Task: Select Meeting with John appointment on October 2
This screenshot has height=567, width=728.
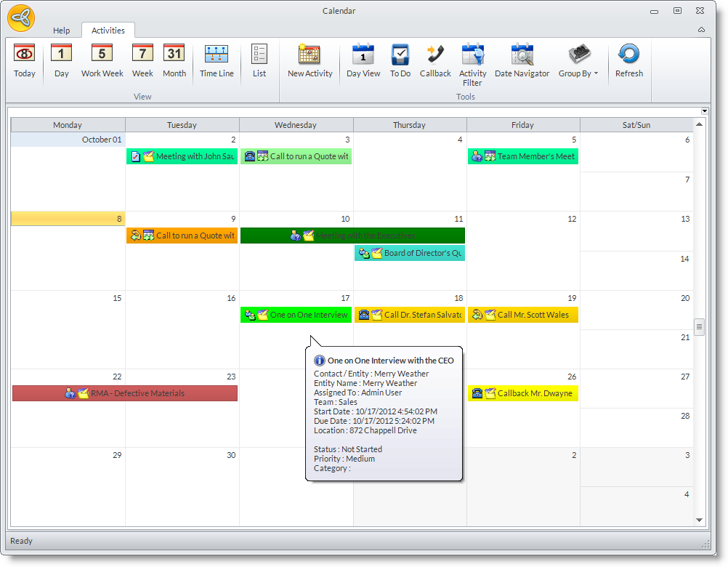Action: (x=182, y=156)
